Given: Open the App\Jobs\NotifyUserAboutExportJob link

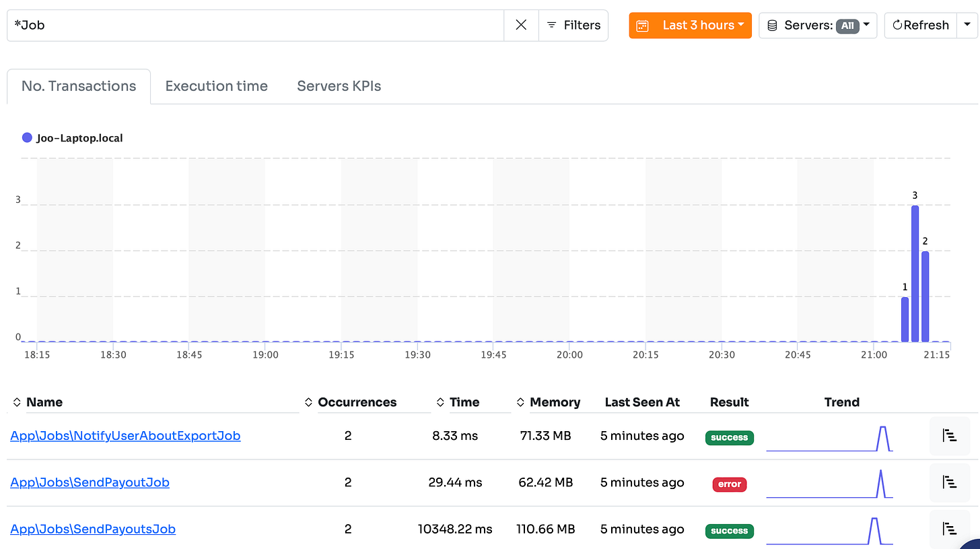Looking at the screenshot, I should (x=125, y=436).
